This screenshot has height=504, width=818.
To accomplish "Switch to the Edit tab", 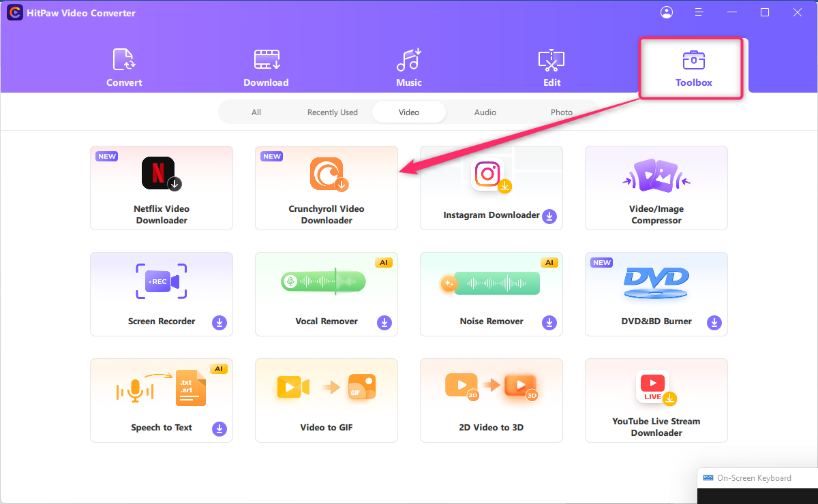I will click(x=551, y=68).
